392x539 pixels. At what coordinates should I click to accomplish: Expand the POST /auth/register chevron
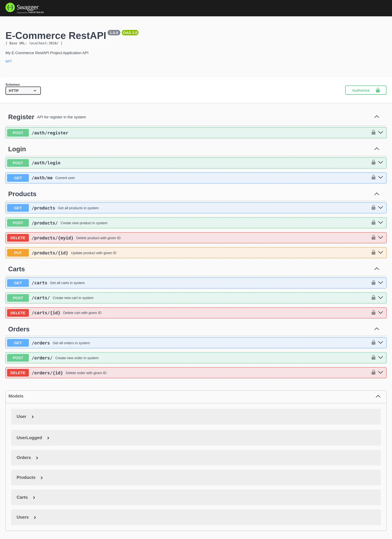[x=381, y=132]
